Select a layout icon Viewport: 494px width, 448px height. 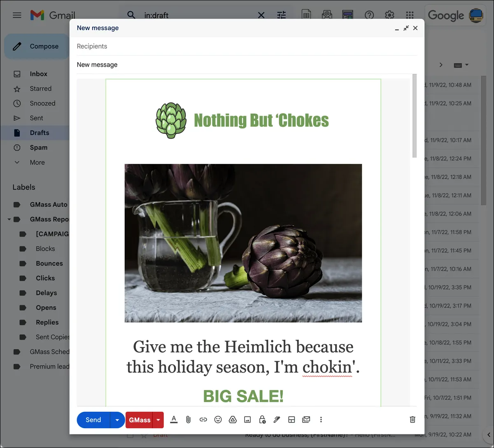(x=291, y=420)
